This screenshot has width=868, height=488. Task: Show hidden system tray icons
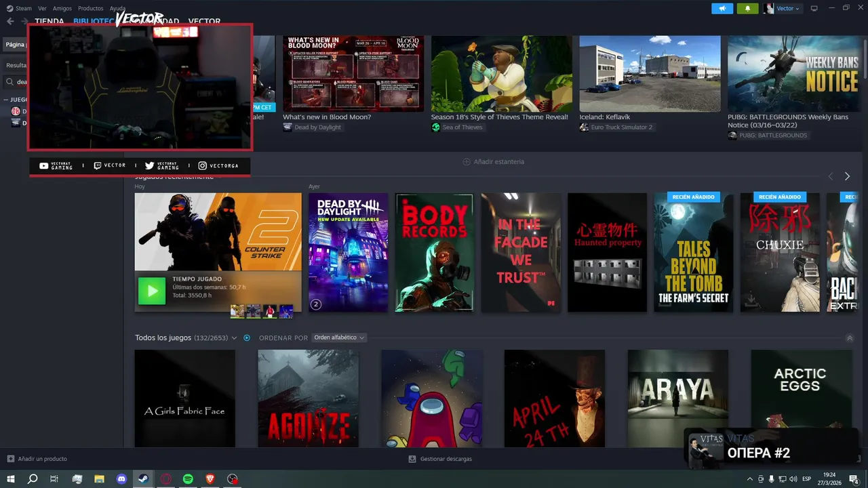tap(750, 479)
